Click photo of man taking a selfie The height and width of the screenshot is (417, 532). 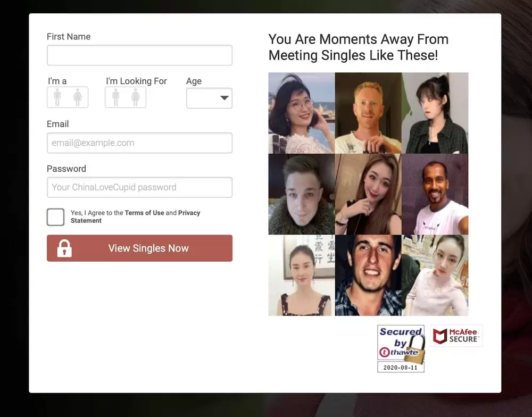(x=435, y=194)
